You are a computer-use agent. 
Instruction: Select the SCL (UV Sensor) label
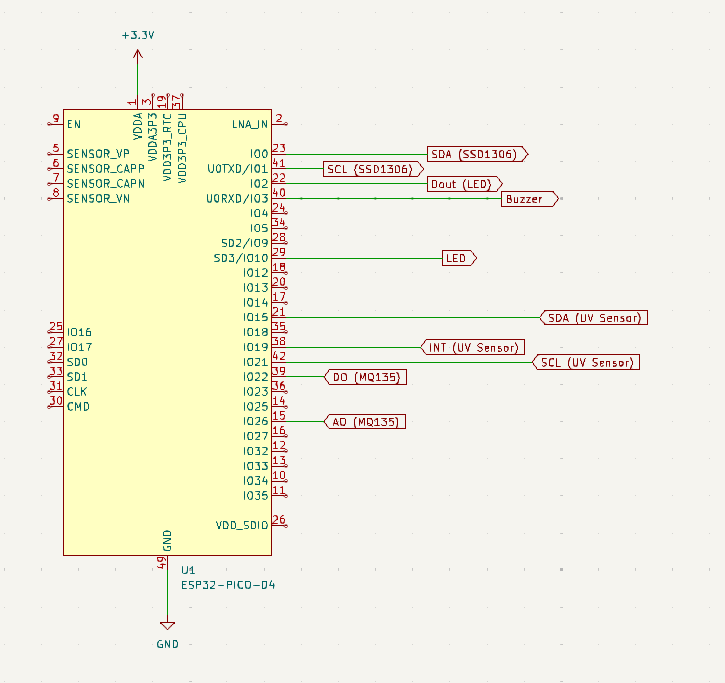[586, 362]
